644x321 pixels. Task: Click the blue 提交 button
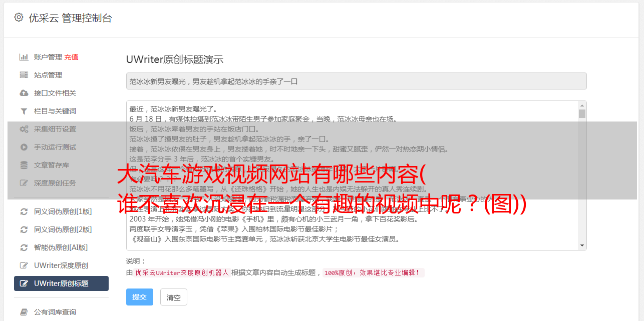coord(140,297)
